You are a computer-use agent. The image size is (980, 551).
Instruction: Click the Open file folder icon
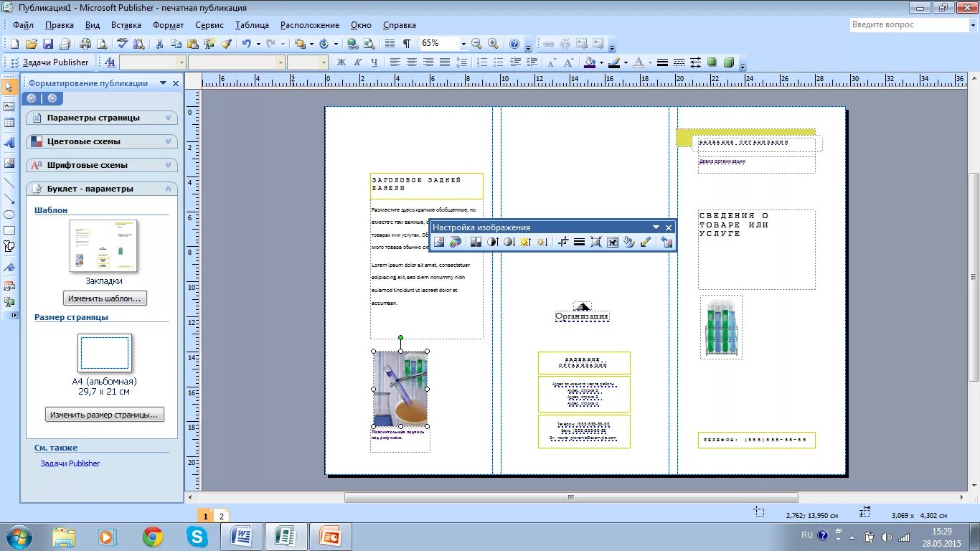tap(31, 44)
